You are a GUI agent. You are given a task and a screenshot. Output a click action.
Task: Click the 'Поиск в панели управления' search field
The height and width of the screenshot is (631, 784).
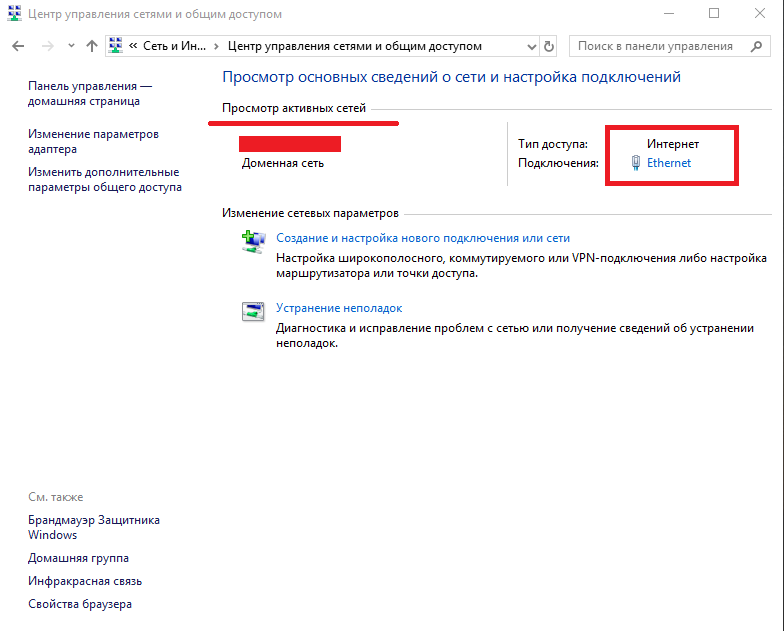click(670, 46)
